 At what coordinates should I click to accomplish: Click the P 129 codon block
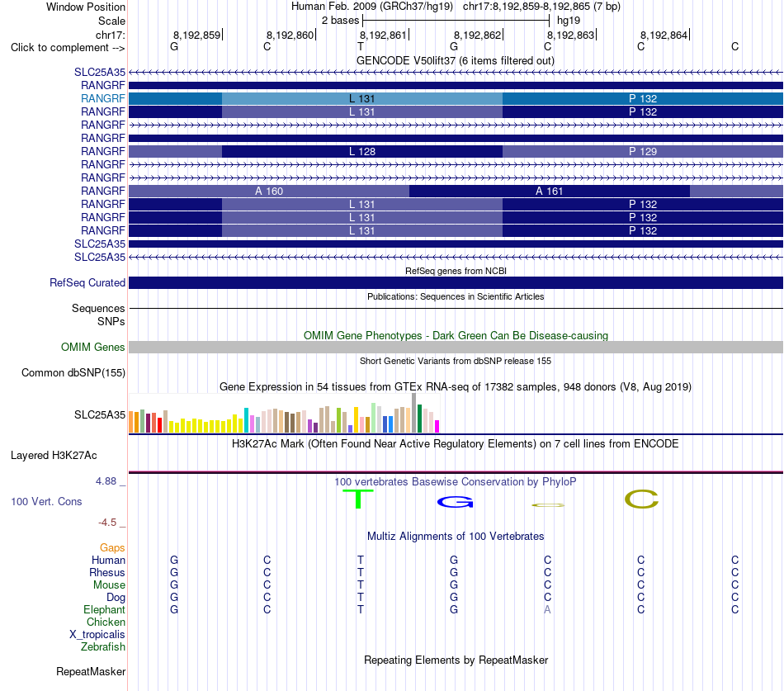[x=643, y=151]
